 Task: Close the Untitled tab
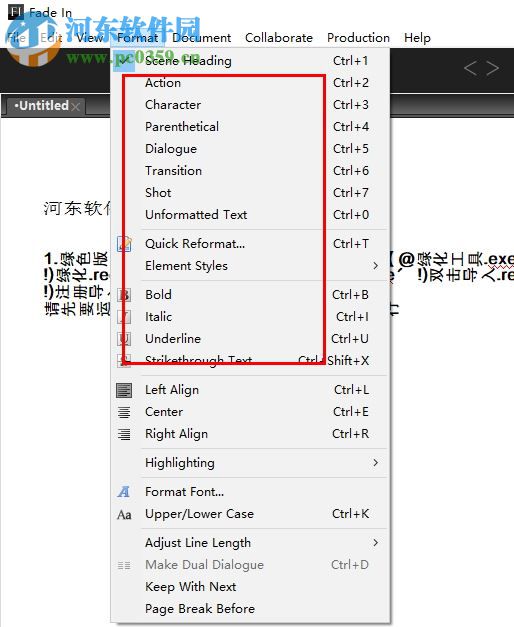pos(76,106)
